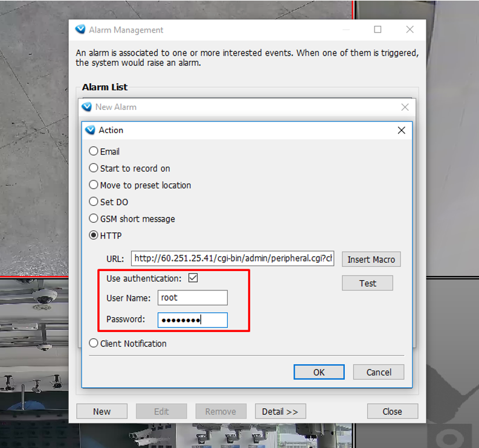The height and width of the screenshot is (448, 479).
Task: Close the Action dialog with X
Action: point(401,130)
